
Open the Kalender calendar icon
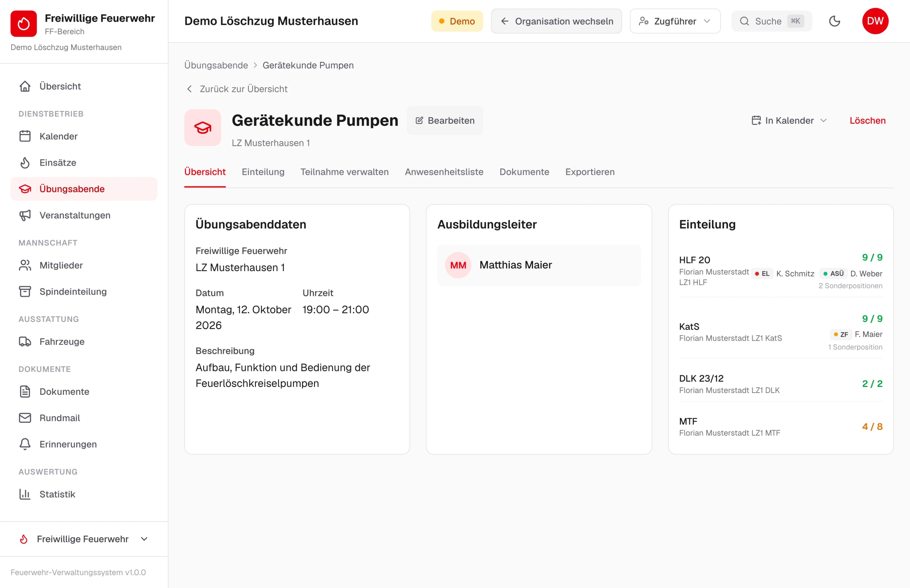pos(25,136)
